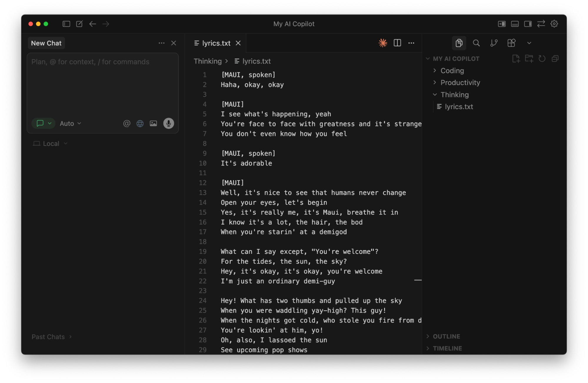Image resolution: width=588 pixels, height=383 pixels.
Task: Expand the Coding folder
Action: [x=452, y=71]
